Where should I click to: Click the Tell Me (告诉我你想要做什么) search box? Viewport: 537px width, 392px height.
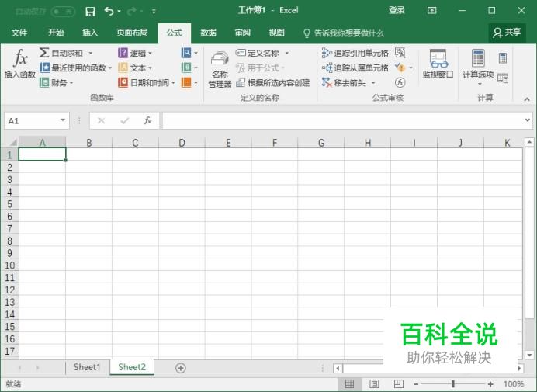(x=345, y=33)
